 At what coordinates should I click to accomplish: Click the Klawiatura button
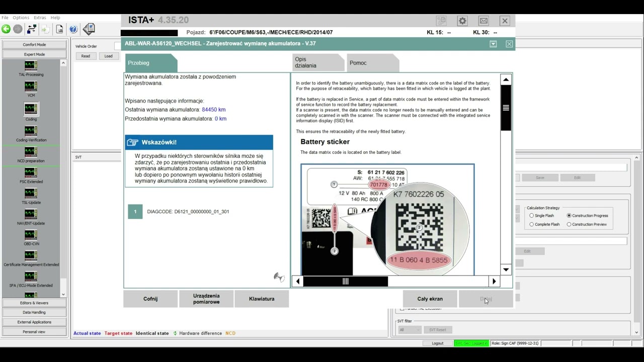tap(262, 299)
